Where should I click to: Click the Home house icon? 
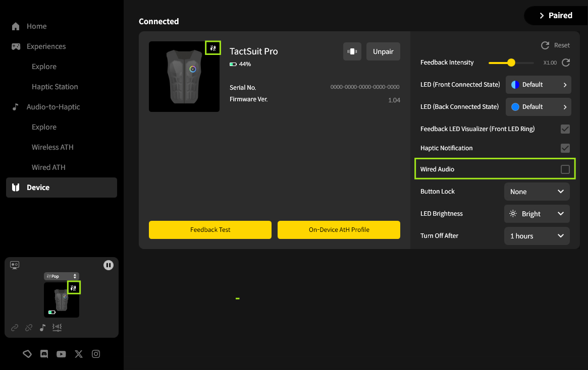(16, 26)
